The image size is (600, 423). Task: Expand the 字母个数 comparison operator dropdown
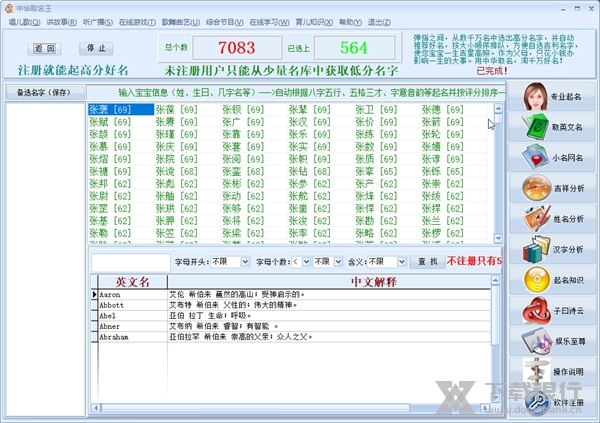306,262
